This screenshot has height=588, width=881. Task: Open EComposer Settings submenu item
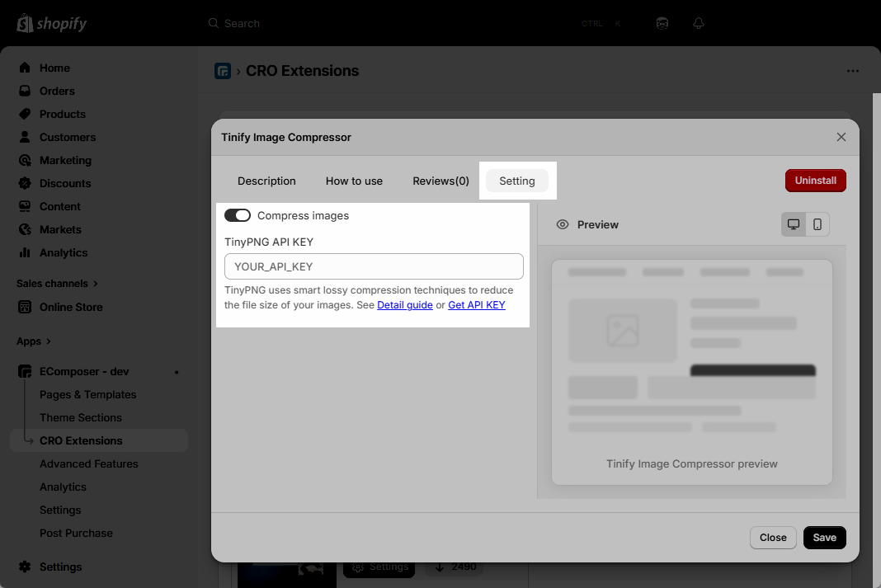click(60, 510)
